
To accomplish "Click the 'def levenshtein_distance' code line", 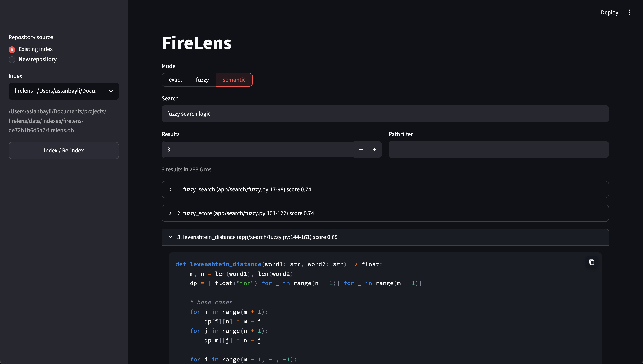I will (279, 264).
